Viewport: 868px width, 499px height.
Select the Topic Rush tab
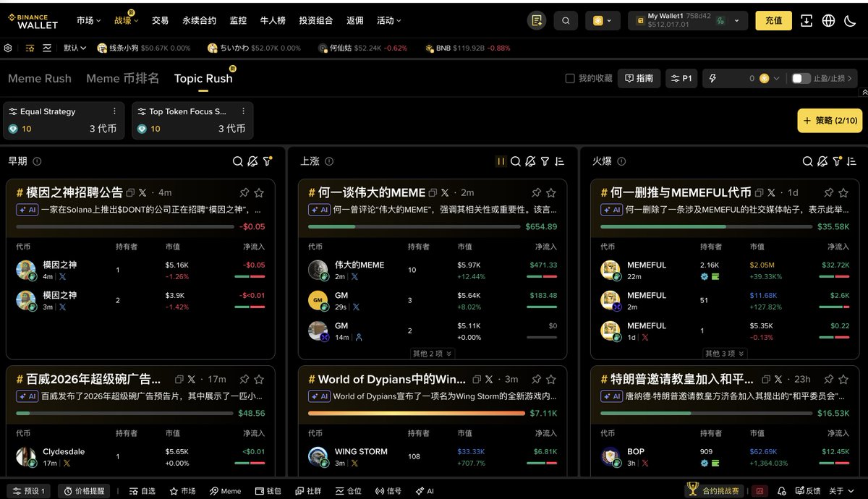(x=203, y=78)
